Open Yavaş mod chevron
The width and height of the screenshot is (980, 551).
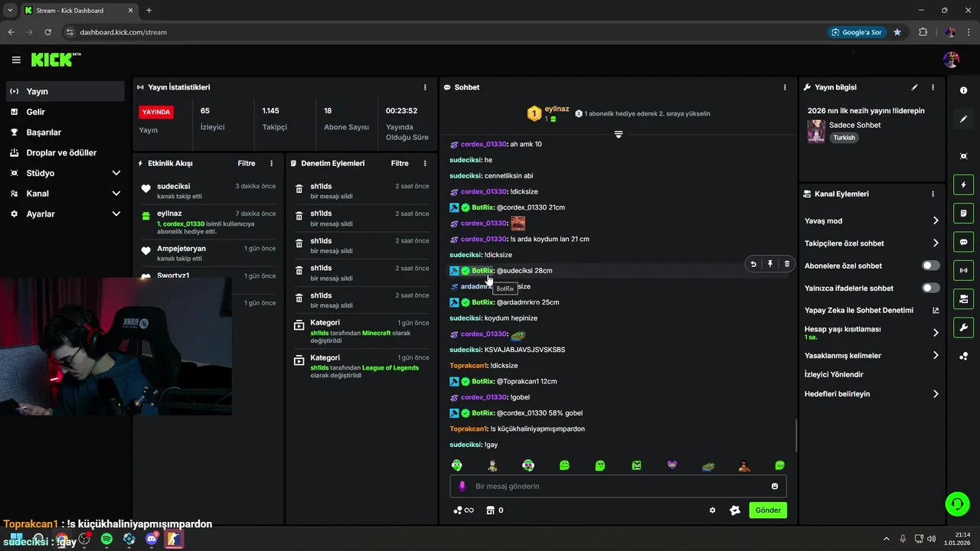tap(936, 220)
